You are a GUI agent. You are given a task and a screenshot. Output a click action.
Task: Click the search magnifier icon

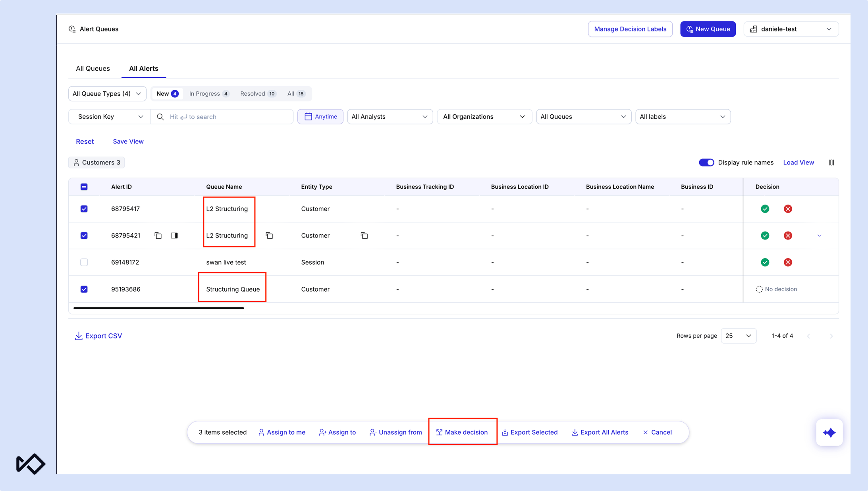[x=160, y=117]
